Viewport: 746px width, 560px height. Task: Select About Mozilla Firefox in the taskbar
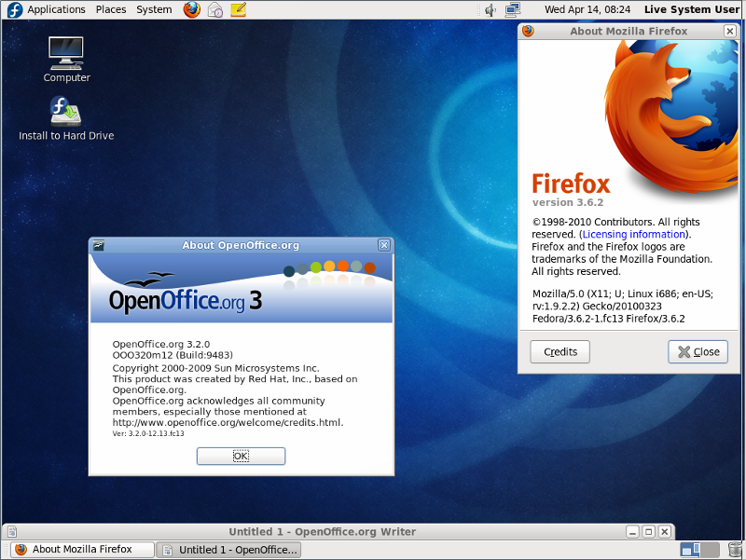point(82,550)
